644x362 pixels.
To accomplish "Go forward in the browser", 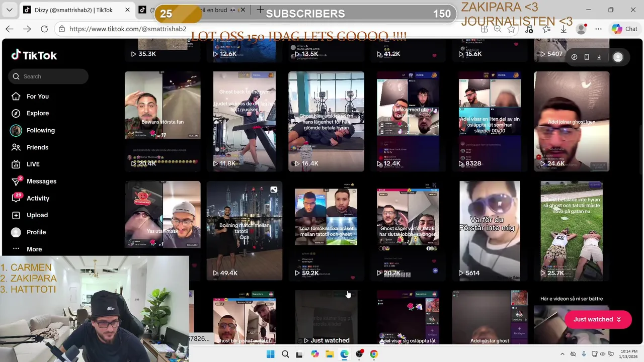I will [x=27, y=29].
